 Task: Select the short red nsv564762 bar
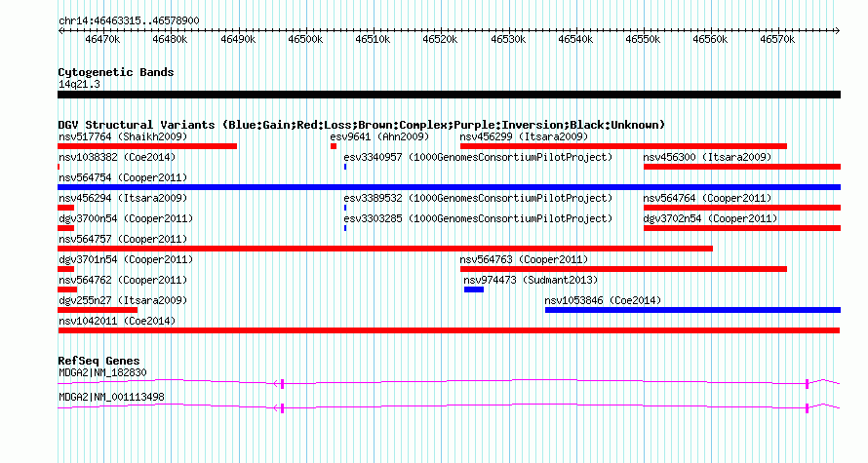pyautogui.click(x=67, y=289)
